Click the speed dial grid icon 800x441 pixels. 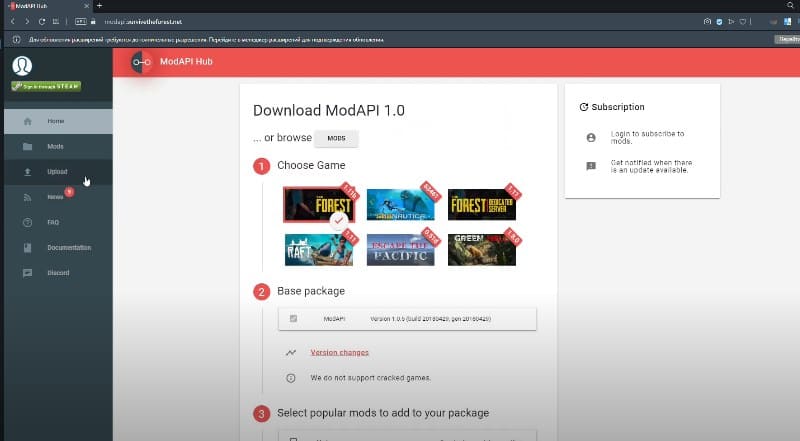pos(56,21)
